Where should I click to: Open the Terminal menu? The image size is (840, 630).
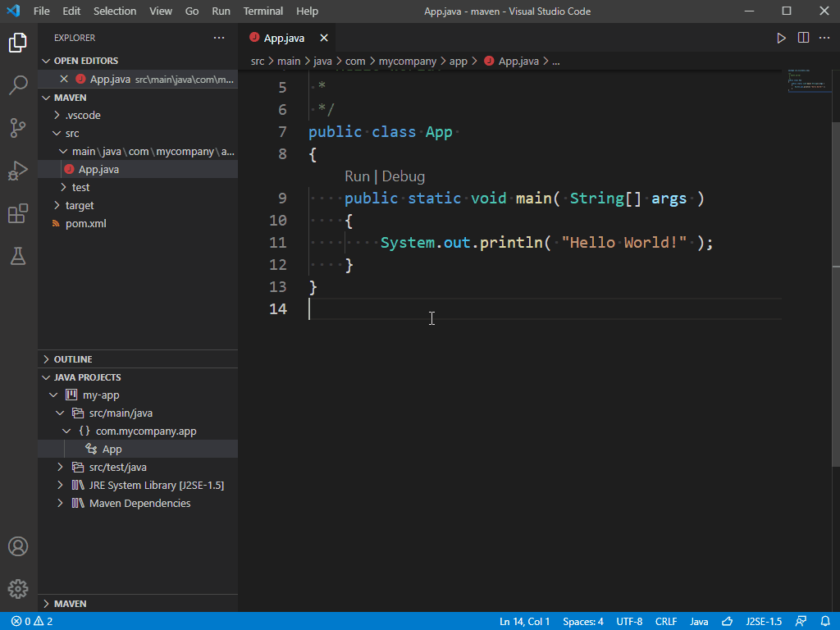coord(262,11)
